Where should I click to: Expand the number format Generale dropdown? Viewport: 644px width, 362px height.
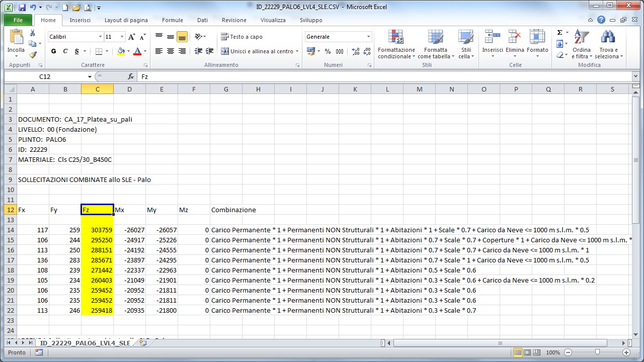pyautogui.click(x=368, y=37)
